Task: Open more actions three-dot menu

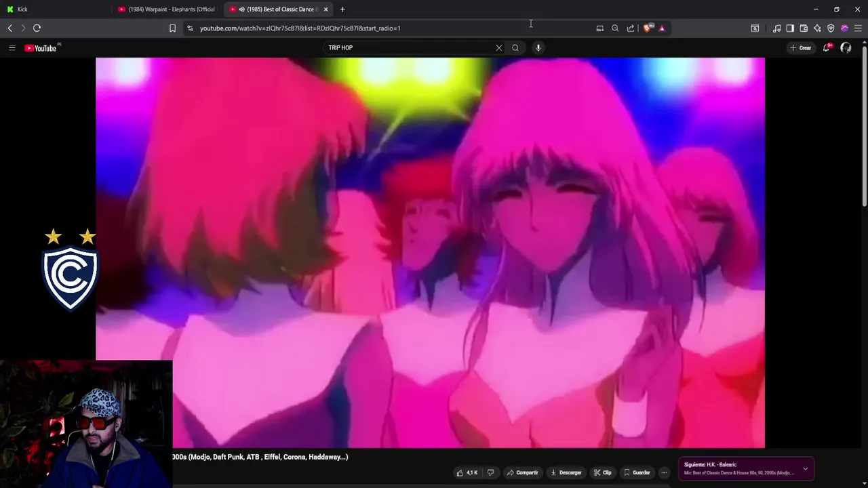Action: [x=664, y=472]
